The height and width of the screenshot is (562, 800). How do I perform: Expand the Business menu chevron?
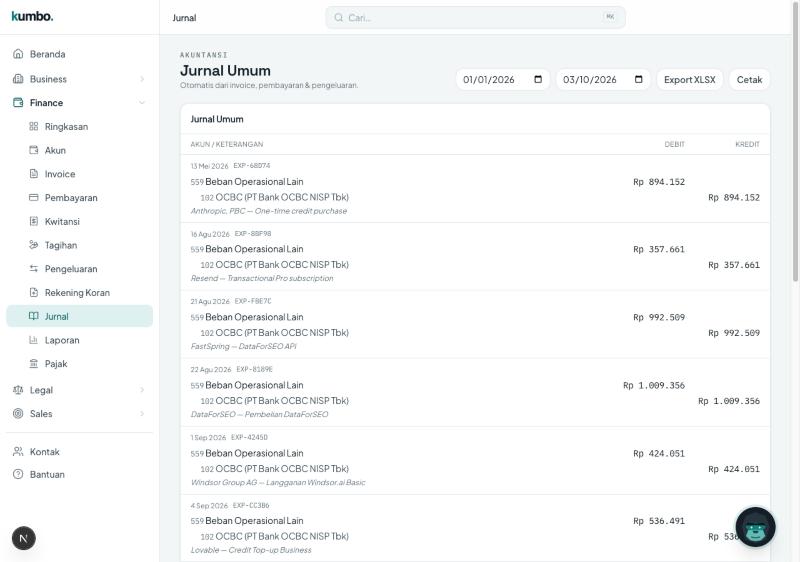pos(142,79)
